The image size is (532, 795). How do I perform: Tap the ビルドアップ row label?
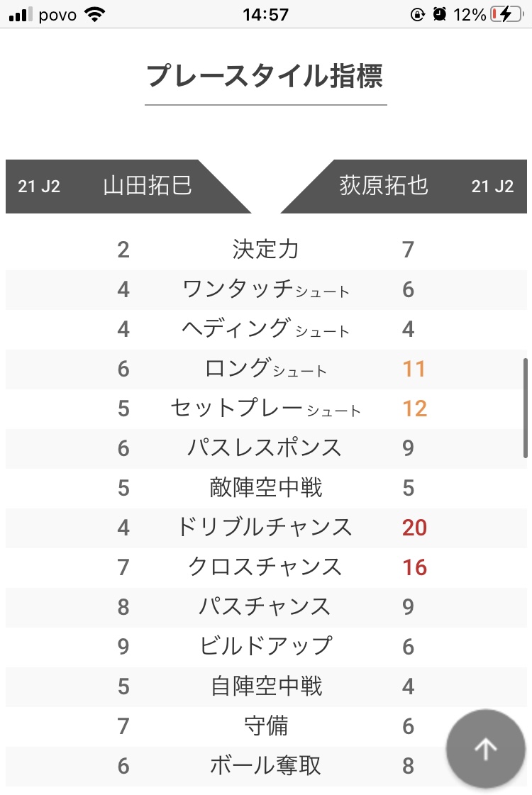(265, 647)
